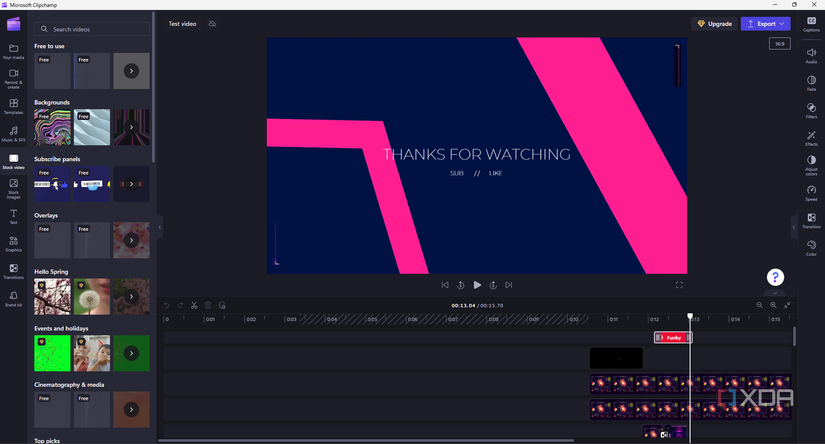Open the Speed properties panel
This screenshot has width=825, height=444.
click(x=811, y=193)
